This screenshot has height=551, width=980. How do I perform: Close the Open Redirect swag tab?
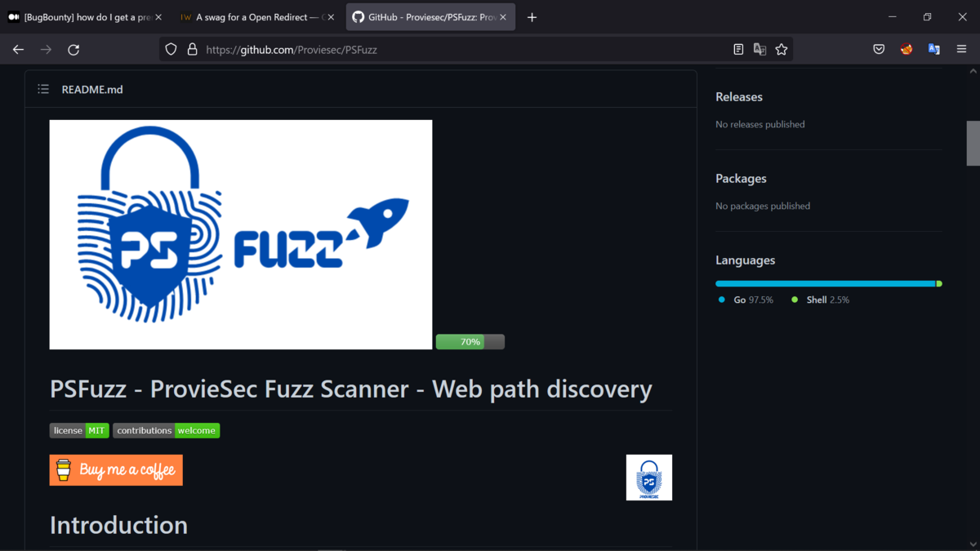click(331, 17)
